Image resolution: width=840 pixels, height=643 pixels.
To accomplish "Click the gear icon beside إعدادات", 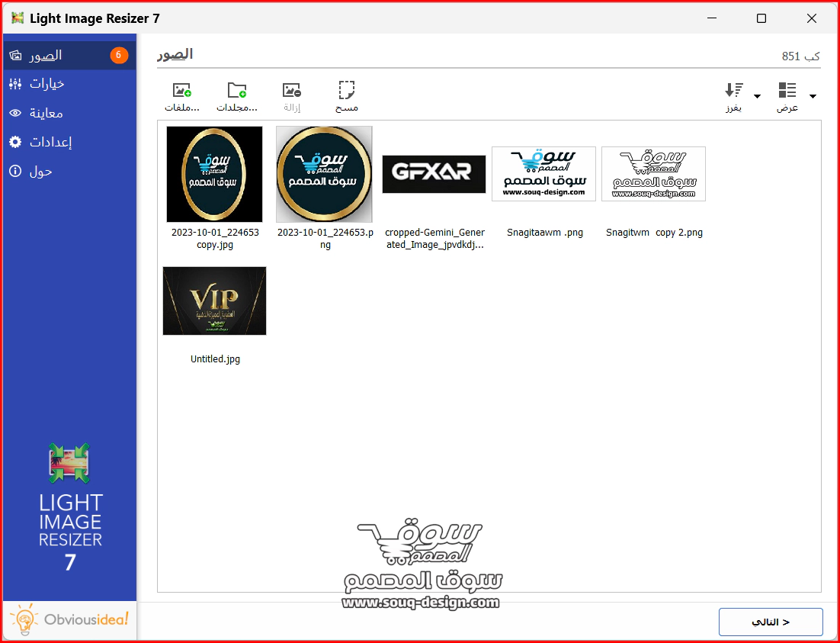I will 15,142.
